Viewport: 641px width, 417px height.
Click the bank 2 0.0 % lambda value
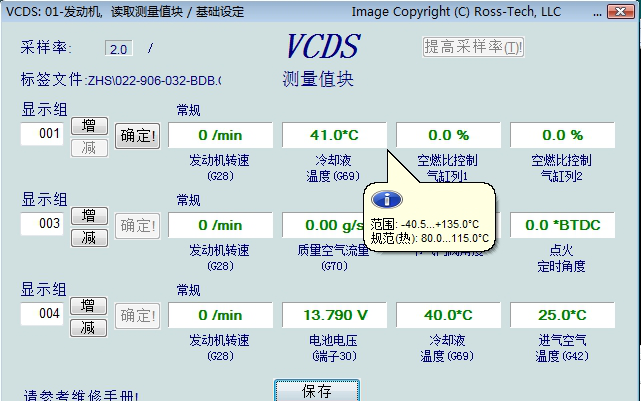[562, 135]
